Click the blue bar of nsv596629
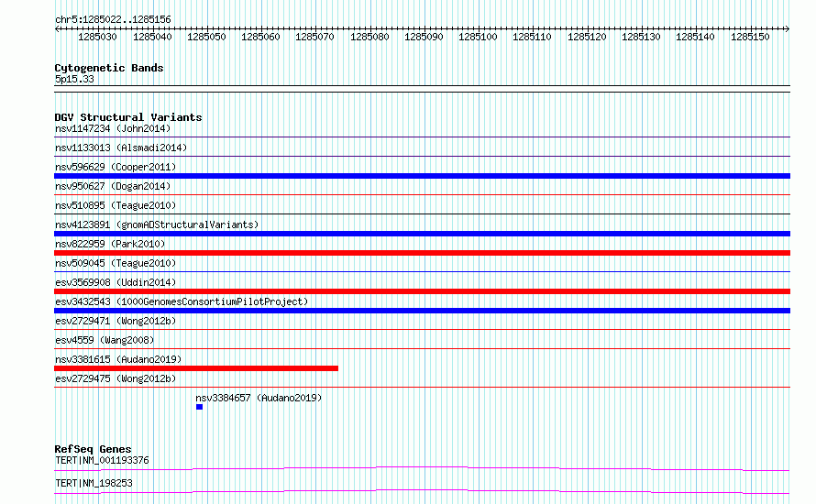Screen dimensions: 816x504 tap(422, 176)
